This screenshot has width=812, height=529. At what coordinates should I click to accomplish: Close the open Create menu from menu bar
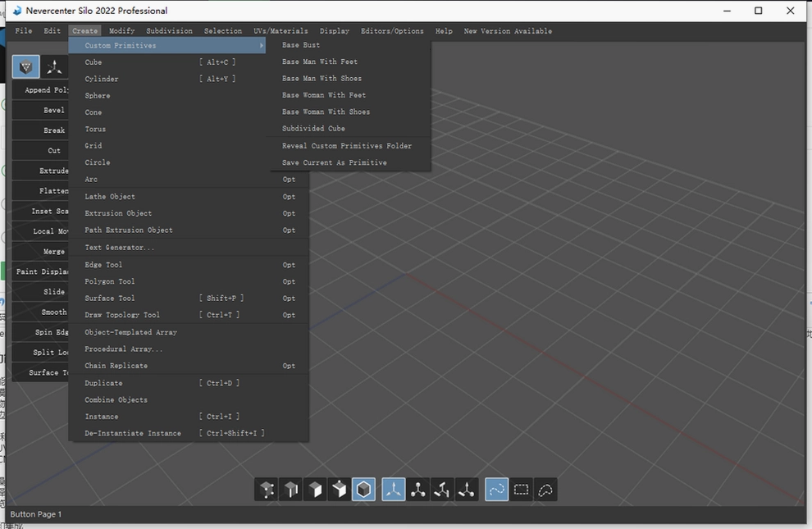click(85, 31)
